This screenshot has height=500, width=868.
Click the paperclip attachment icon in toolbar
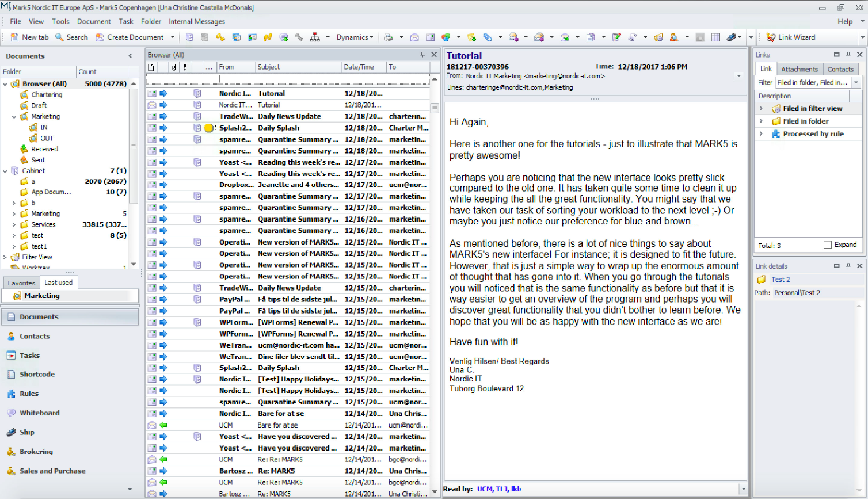click(x=488, y=37)
